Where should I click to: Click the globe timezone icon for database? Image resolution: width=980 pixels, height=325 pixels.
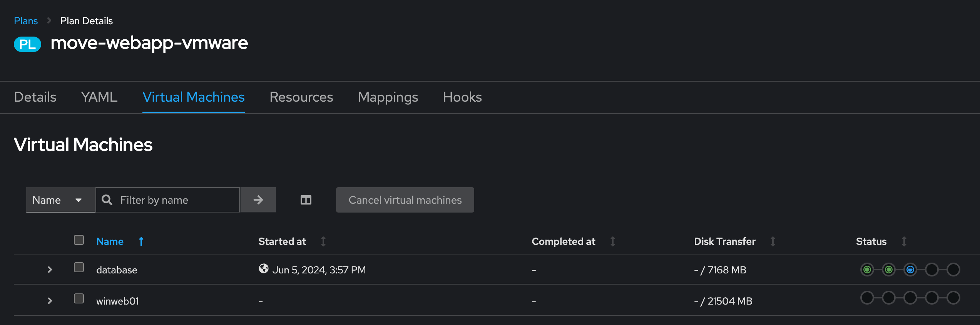[264, 268]
